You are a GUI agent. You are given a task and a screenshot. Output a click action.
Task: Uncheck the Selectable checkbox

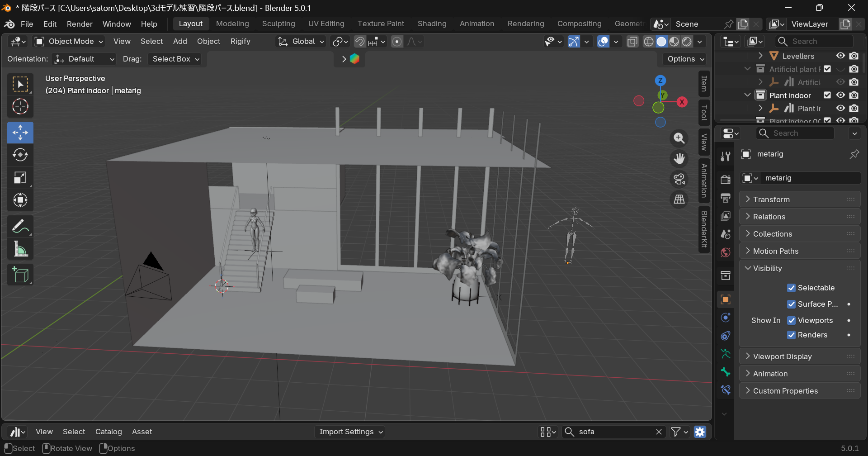791,288
